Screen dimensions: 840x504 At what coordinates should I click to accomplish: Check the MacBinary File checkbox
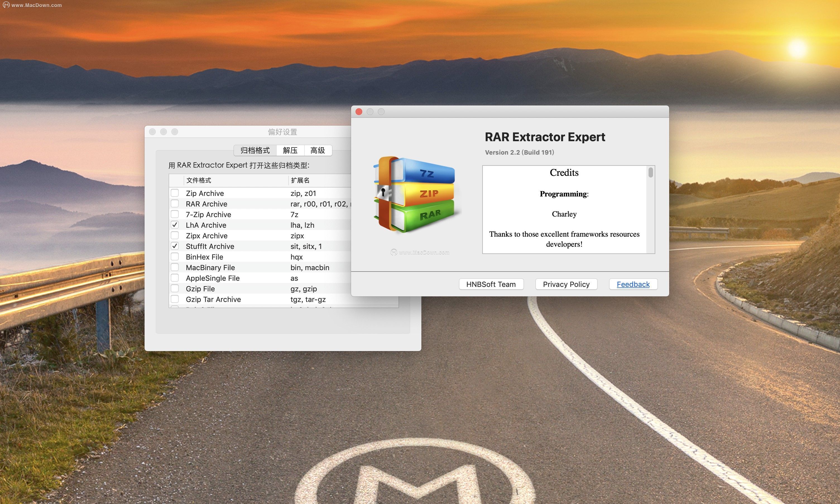(174, 267)
